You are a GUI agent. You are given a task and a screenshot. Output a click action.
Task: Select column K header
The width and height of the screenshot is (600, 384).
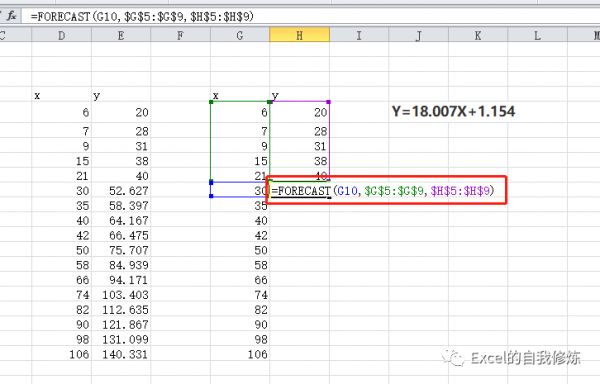(x=478, y=35)
